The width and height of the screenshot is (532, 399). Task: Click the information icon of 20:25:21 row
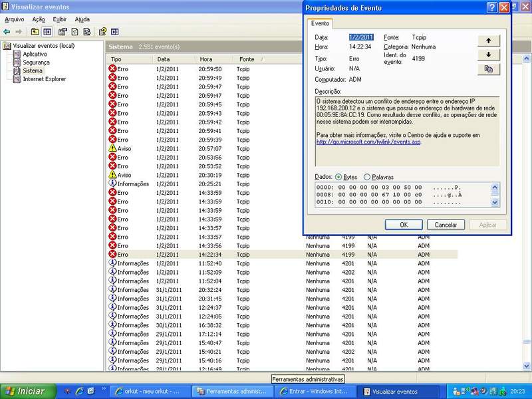(x=112, y=184)
